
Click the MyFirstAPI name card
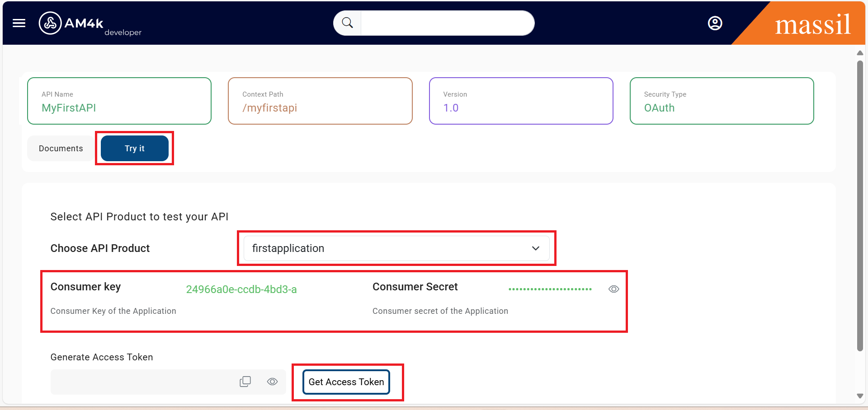coord(119,101)
